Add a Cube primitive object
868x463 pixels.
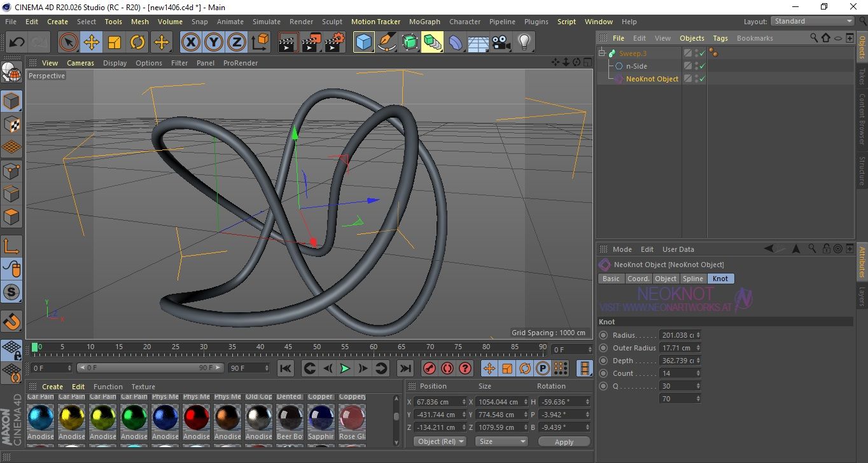click(363, 43)
